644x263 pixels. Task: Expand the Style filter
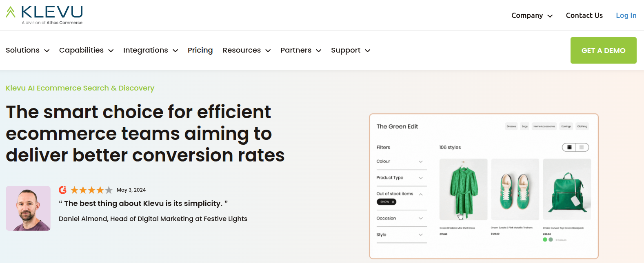pos(402,235)
